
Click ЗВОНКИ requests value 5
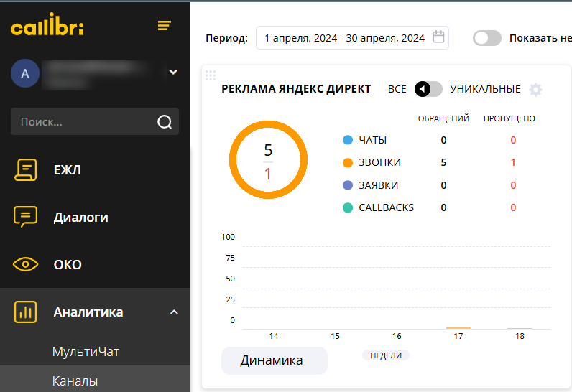tap(443, 162)
